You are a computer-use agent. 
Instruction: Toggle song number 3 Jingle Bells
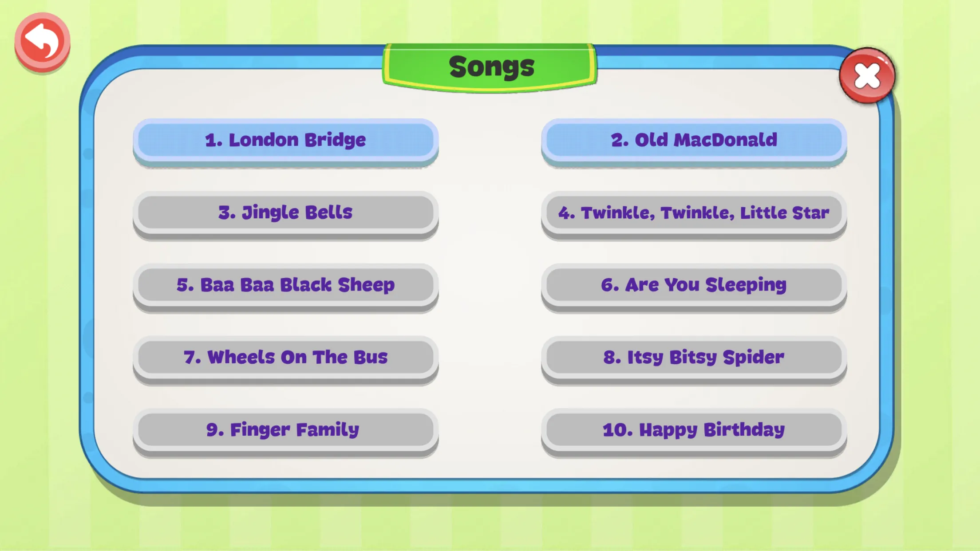[285, 211]
